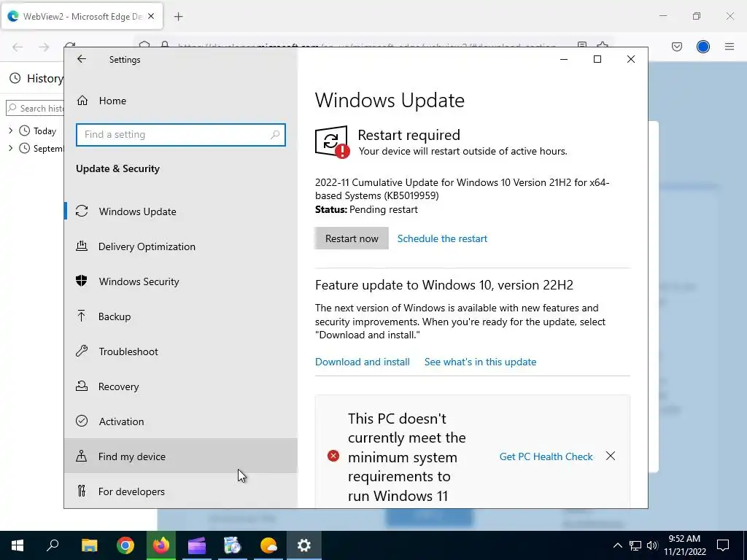Viewport: 747px width, 560px height.
Task: Open Backup settings
Action: coord(181,316)
